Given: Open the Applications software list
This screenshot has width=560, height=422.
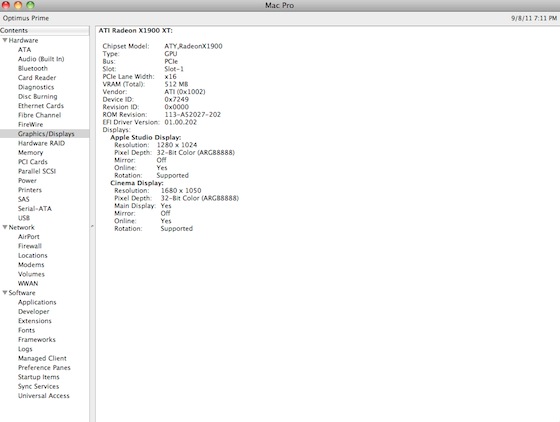Looking at the screenshot, I should 37,302.
